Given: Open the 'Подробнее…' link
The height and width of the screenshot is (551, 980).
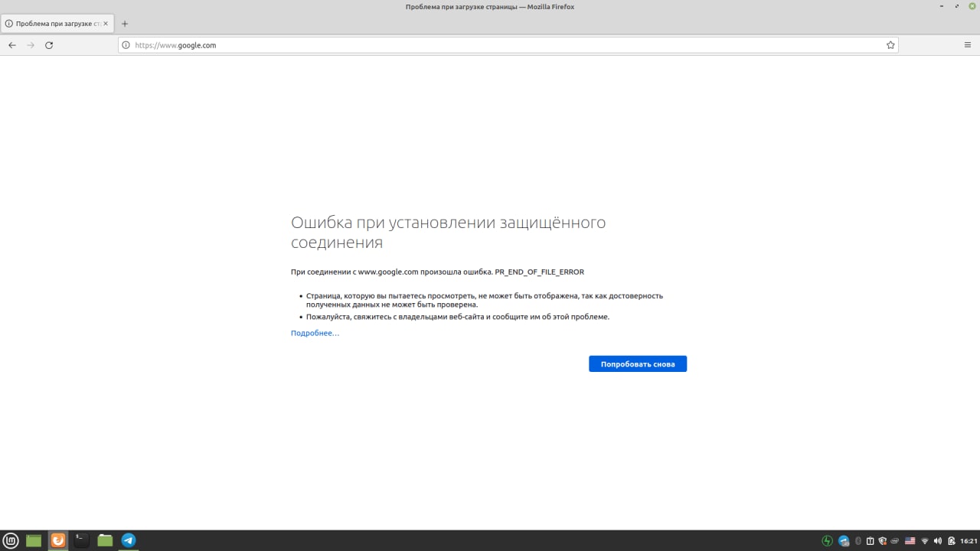Looking at the screenshot, I should (315, 333).
